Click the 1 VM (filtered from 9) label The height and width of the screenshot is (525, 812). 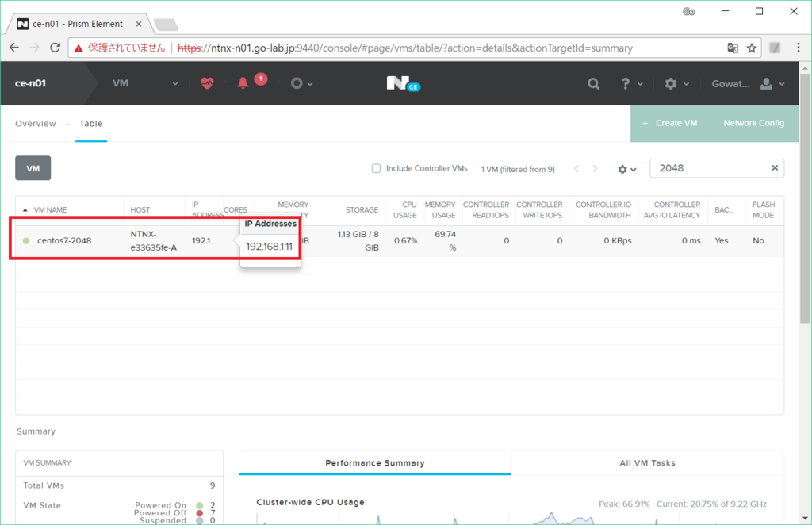pyautogui.click(x=517, y=169)
